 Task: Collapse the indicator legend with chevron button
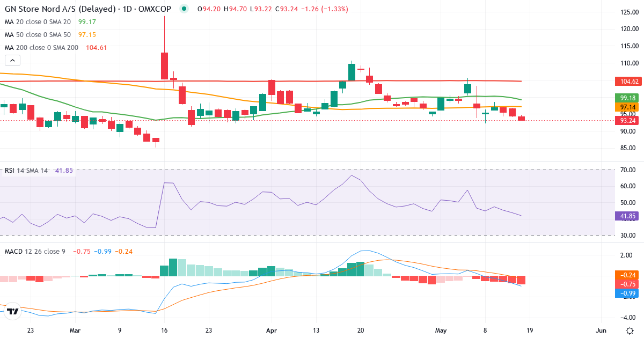[13, 61]
